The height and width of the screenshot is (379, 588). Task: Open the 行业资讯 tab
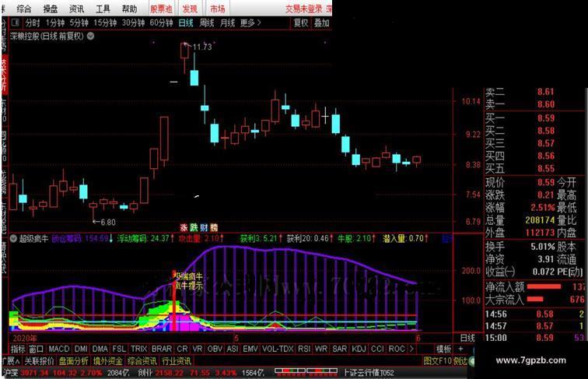177,361
